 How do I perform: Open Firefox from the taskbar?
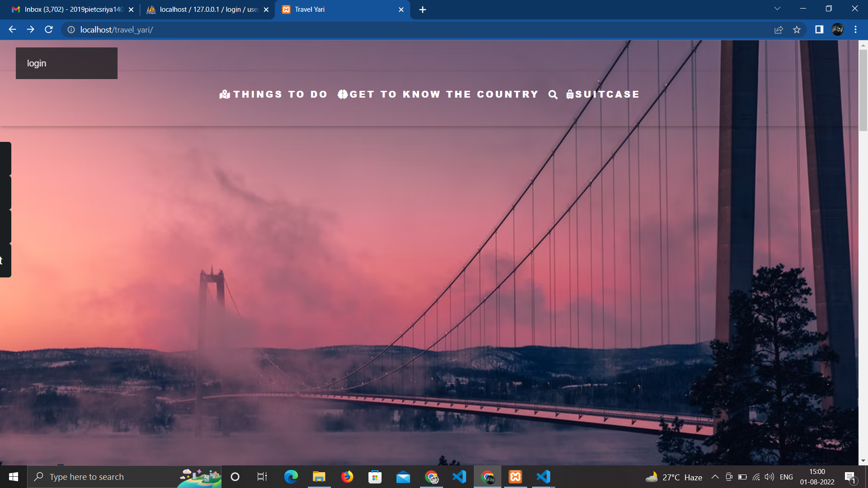tap(347, 477)
